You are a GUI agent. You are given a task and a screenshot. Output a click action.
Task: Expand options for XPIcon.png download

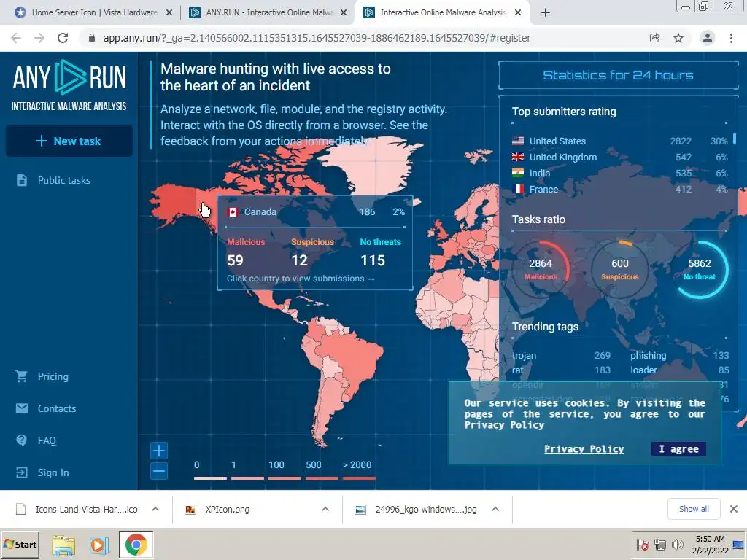point(325,509)
